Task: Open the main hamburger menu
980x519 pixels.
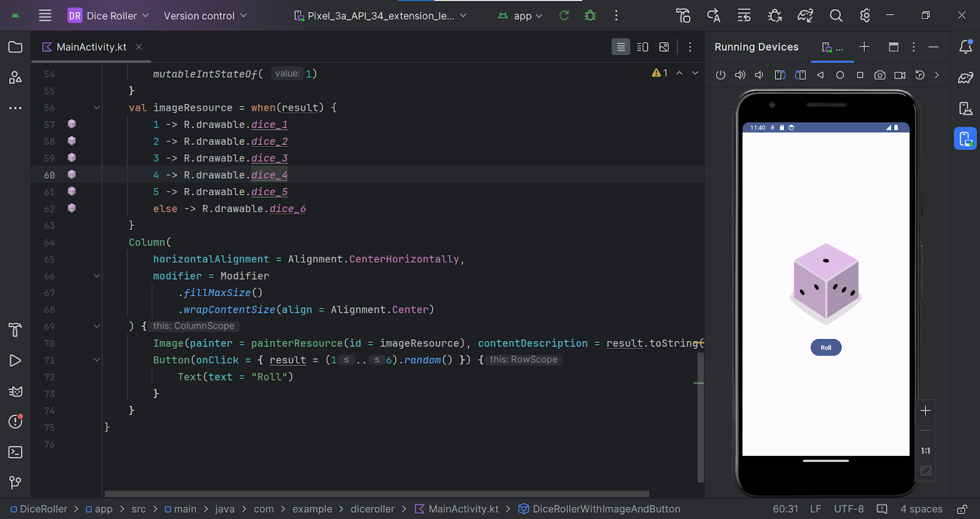Action: click(x=45, y=16)
